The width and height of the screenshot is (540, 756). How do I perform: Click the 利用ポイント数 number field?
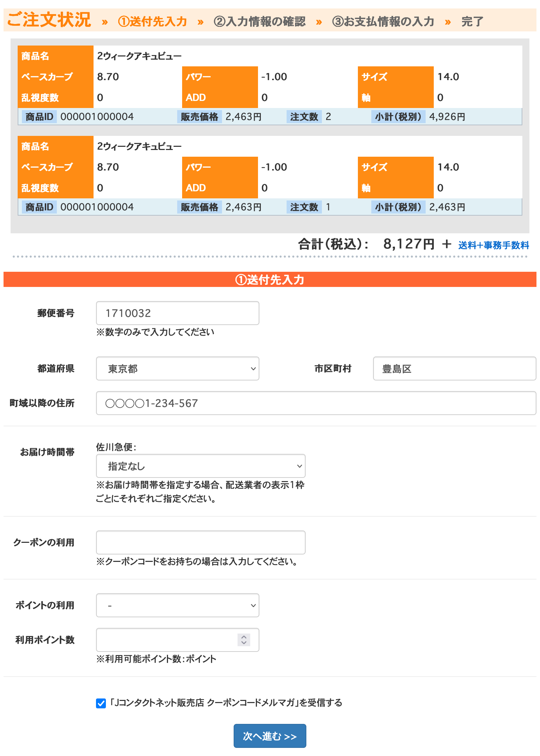178,640
